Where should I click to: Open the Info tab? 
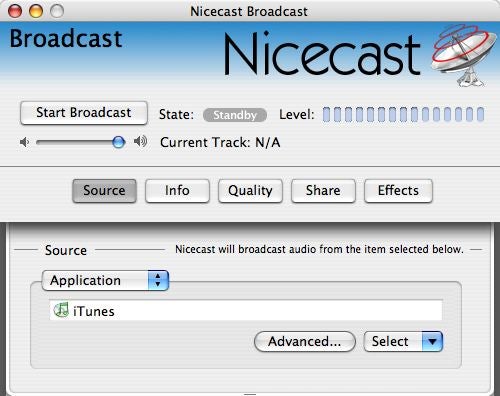click(x=177, y=191)
